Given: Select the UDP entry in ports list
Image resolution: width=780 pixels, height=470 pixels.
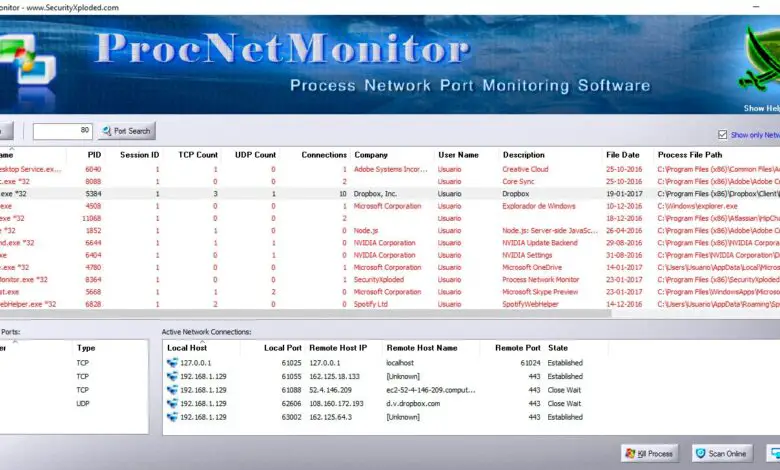Looking at the screenshot, I should [83, 404].
